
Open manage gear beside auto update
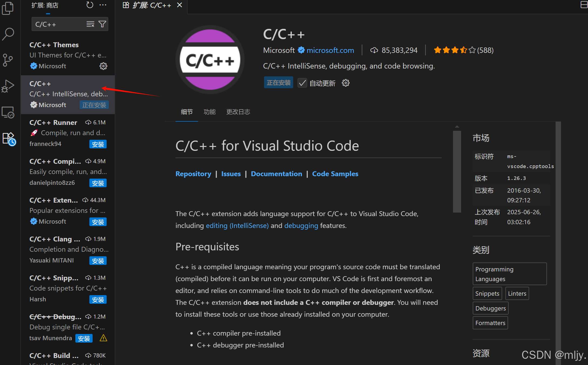[346, 83]
